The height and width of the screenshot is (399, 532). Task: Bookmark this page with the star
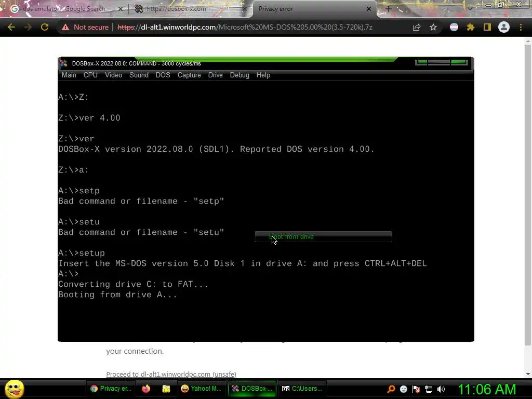click(x=433, y=27)
